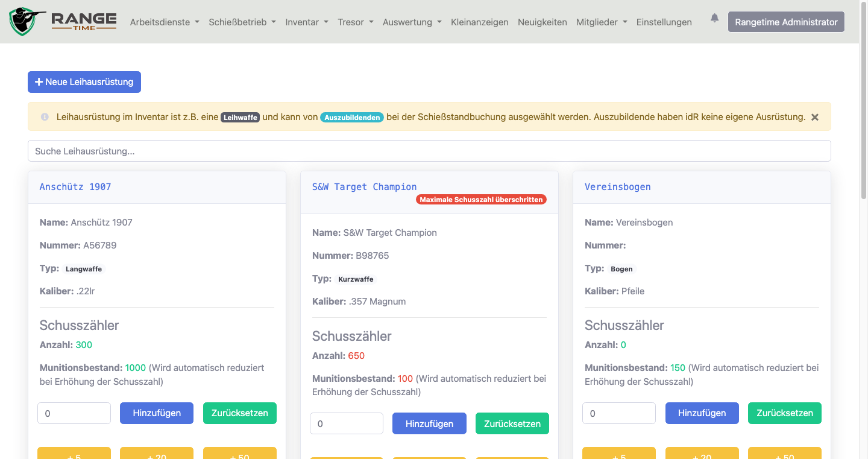Screen dimensions: 868x459
Task: Select Kleinanzeigen in the navigation bar
Action: [480, 22]
